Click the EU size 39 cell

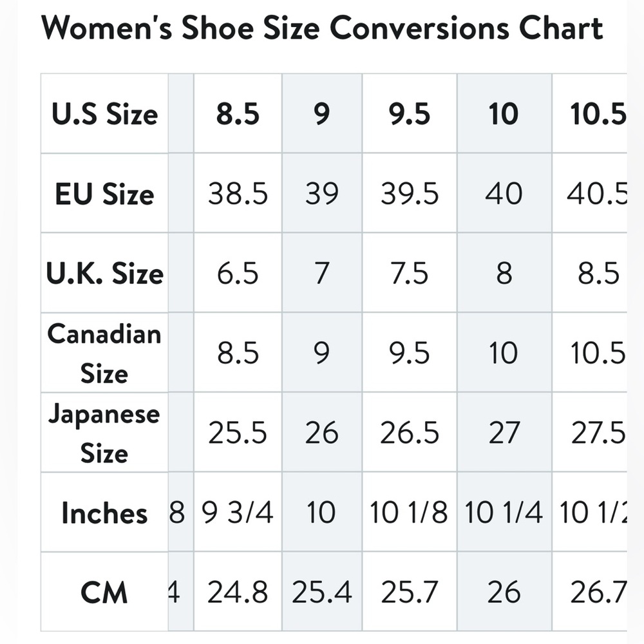click(x=322, y=193)
